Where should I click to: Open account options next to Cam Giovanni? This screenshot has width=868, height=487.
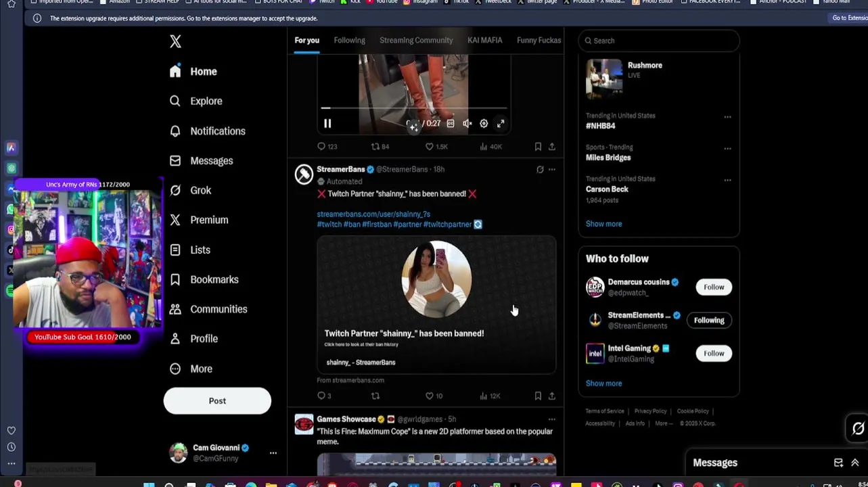pos(273,453)
